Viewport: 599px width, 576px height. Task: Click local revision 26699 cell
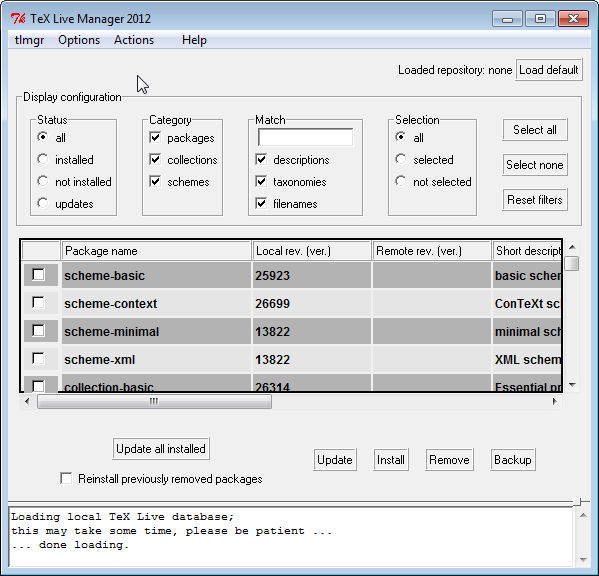(x=311, y=303)
